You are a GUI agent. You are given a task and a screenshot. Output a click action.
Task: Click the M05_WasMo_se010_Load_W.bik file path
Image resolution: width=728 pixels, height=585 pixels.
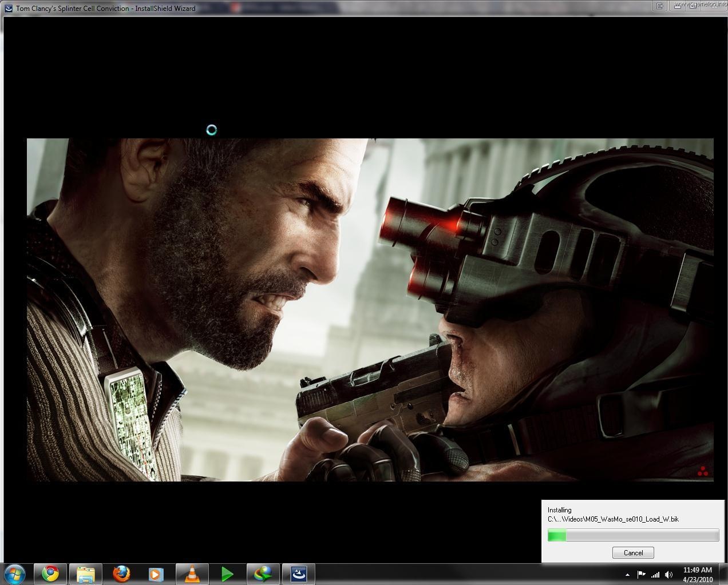point(613,519)
